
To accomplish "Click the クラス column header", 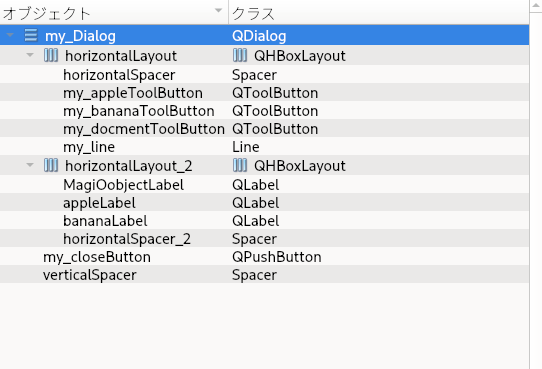I will (379, 13).
